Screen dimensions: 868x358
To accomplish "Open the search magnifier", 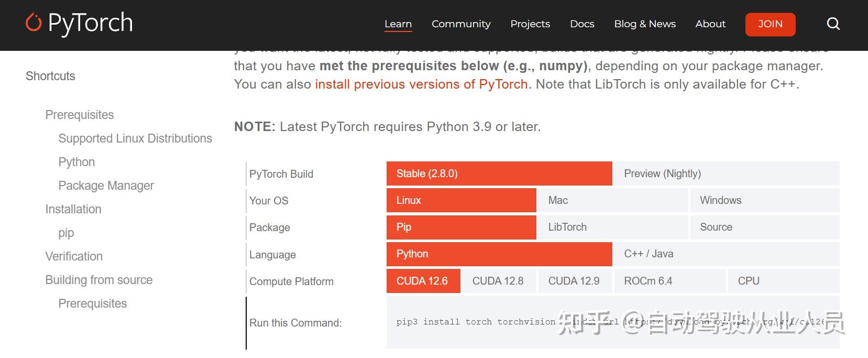I will (833, 24).
